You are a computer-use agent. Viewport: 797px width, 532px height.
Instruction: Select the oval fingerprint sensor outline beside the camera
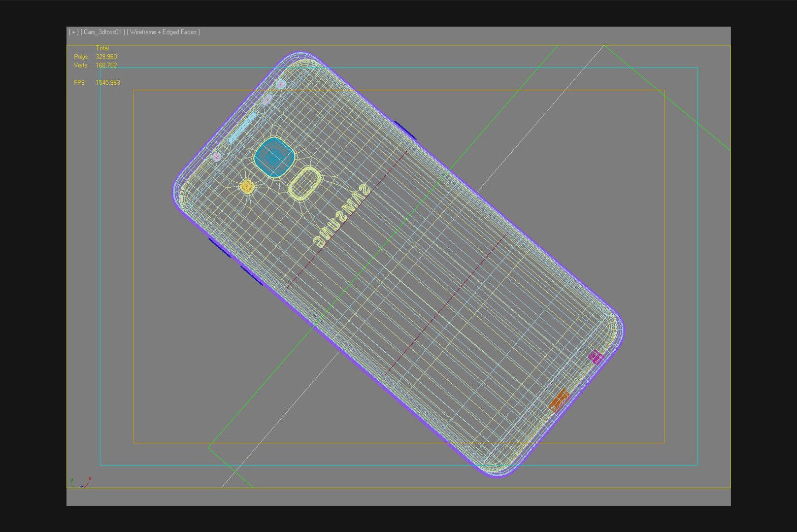304,183
